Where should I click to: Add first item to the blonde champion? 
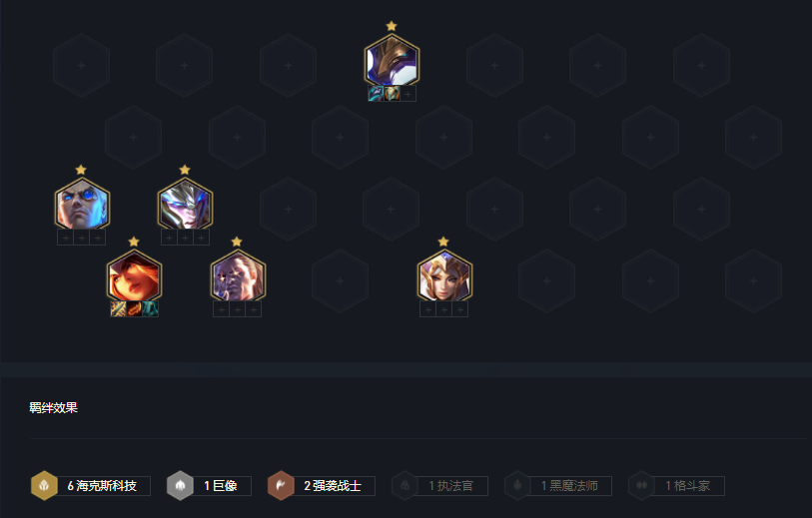click(427, 309)
